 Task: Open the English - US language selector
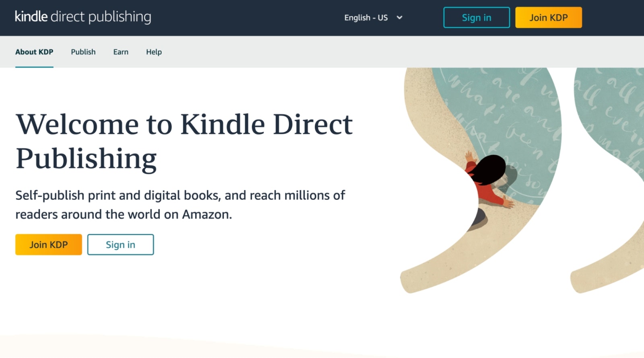(x=373, y=18)
